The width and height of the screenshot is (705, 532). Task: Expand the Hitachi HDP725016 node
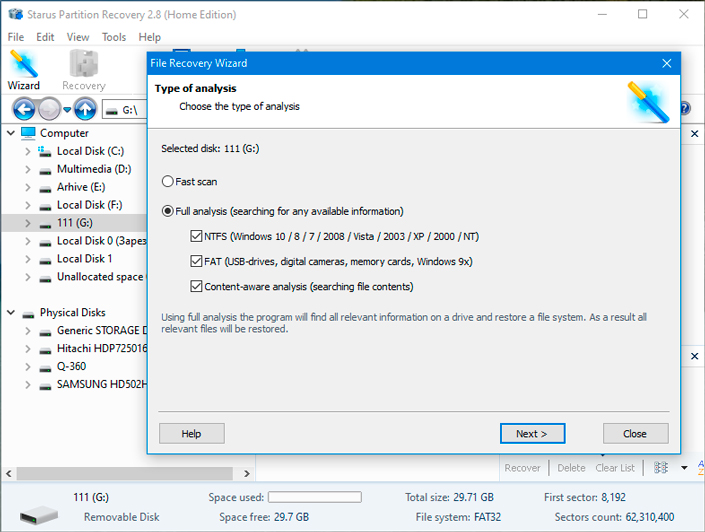pyautogui.click(x=27, y=349)
